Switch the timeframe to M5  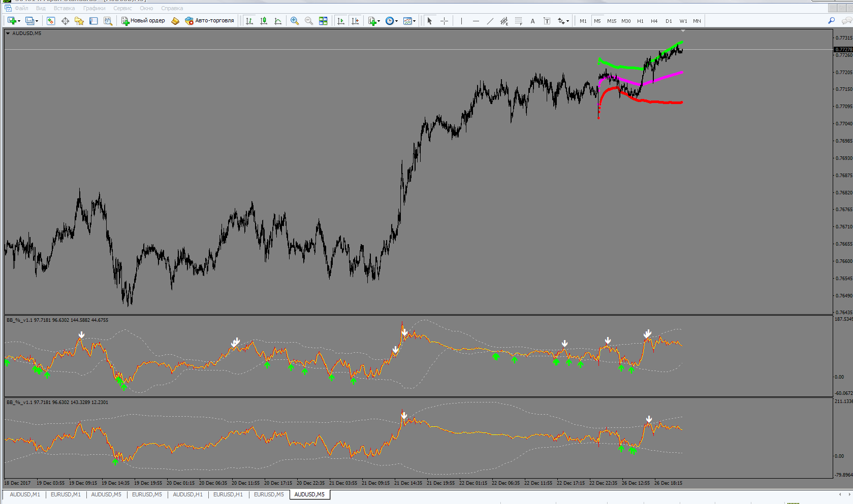pos(597,21)
